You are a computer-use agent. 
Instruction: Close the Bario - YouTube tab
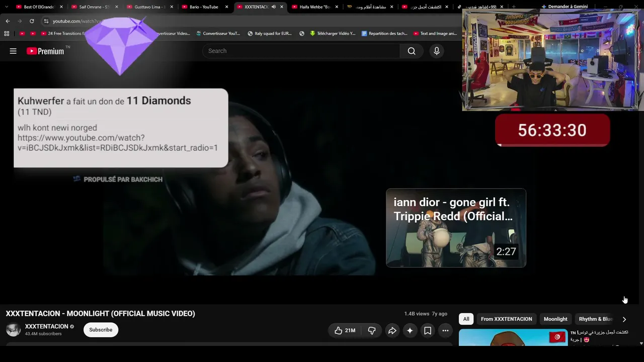click(226, 7)
